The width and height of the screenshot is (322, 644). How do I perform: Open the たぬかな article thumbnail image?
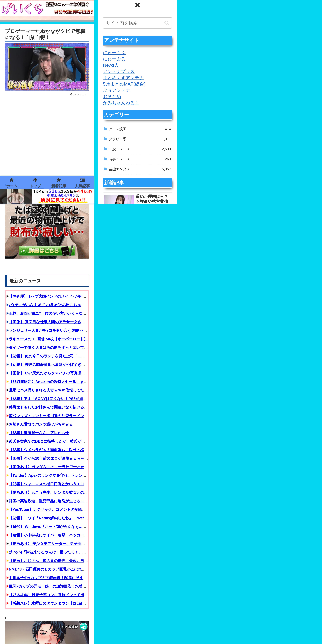[47, 67]
